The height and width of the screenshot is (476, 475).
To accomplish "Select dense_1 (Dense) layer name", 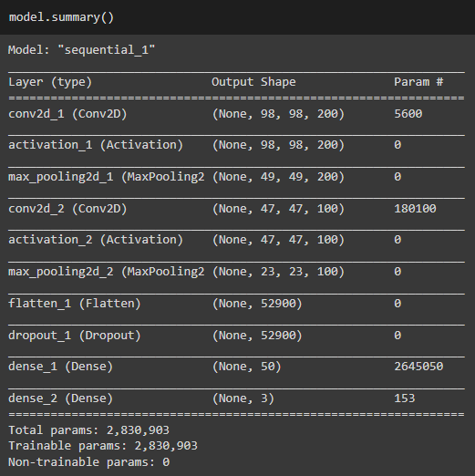I will 60,367.
